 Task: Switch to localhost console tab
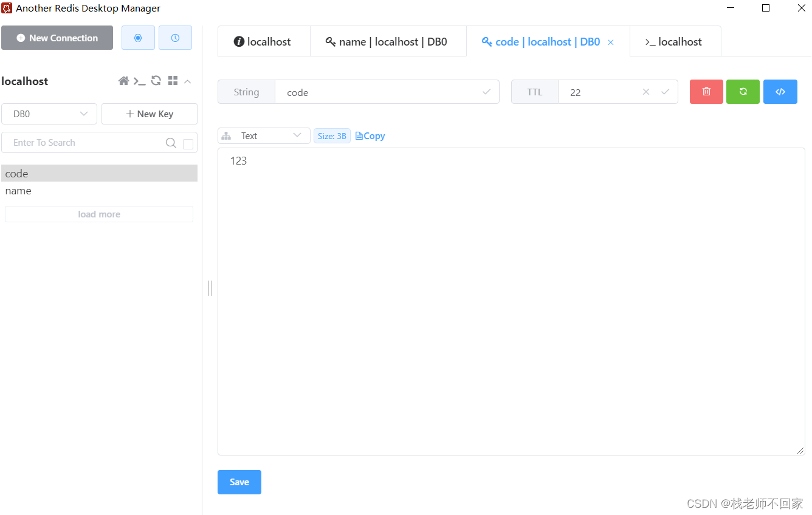coord(675,41)
